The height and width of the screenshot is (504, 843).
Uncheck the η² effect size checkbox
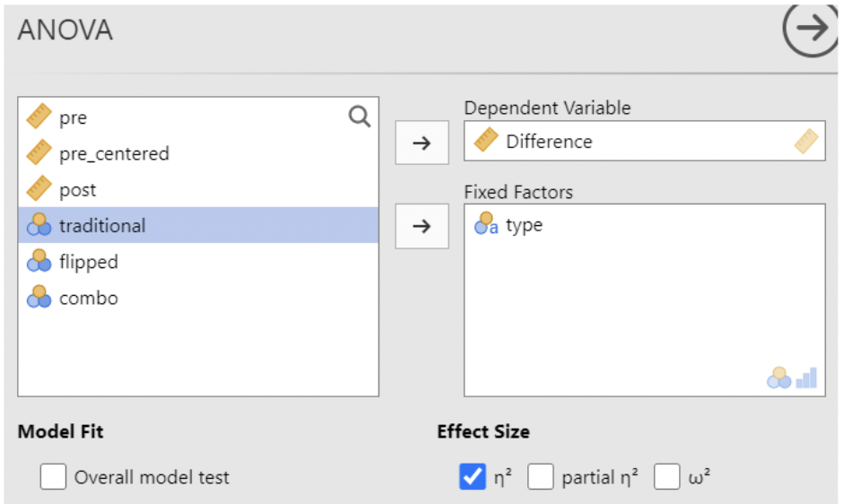(x=473, y=478)
